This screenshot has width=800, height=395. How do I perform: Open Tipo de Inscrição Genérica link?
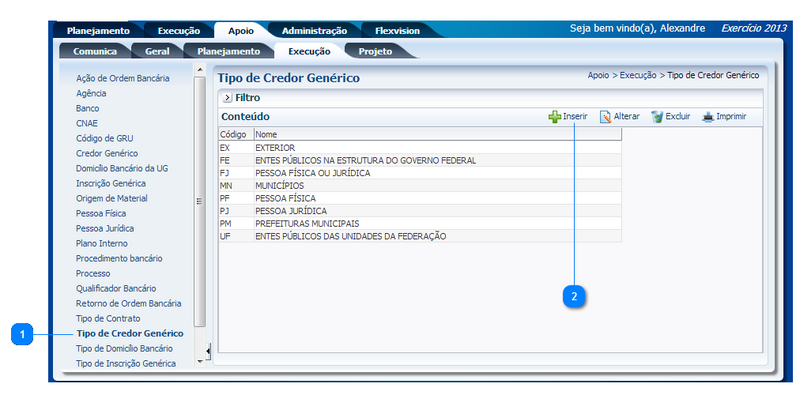pos(126,364)
